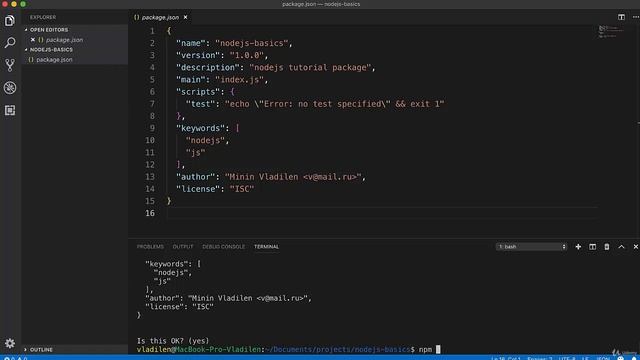The height and width of the screenshot is (360, 640).
Task: Switch to the Debug Console tab
Action: [224, 247]
